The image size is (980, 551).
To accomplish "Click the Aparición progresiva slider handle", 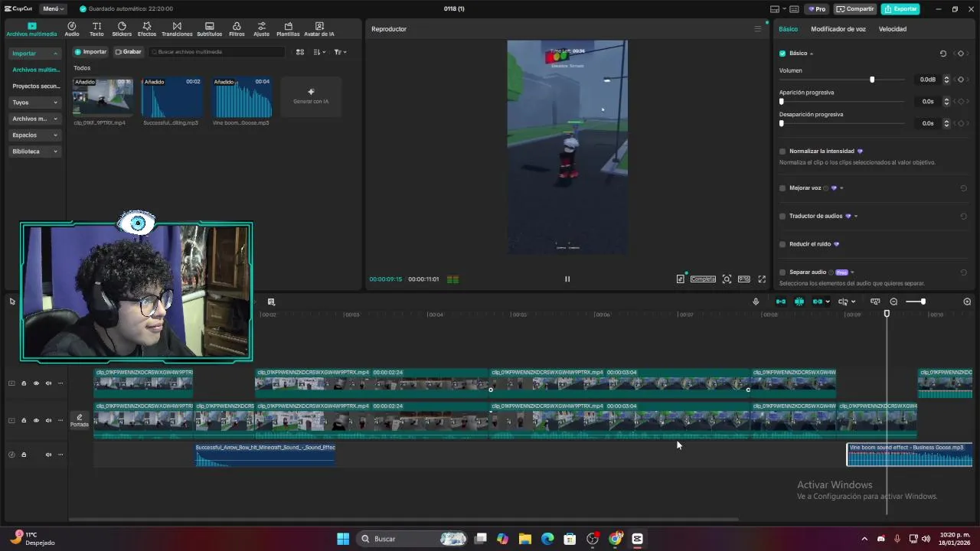I will tap(782, 102).
